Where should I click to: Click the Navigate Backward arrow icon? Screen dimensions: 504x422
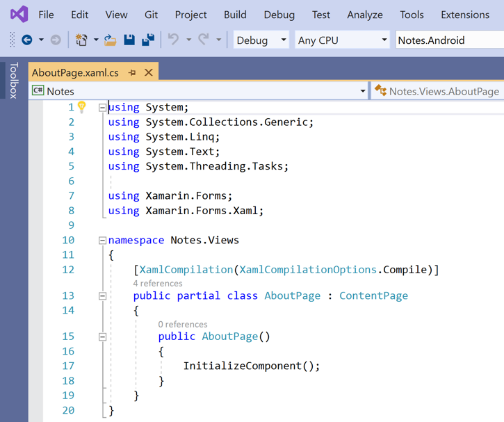coord(27,40)
